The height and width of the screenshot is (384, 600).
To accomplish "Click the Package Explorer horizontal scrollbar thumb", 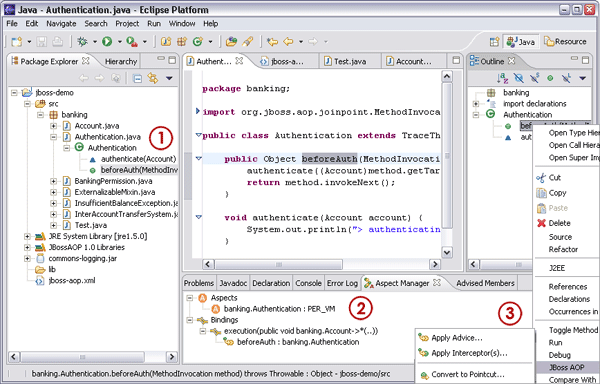I will (83, 357).
